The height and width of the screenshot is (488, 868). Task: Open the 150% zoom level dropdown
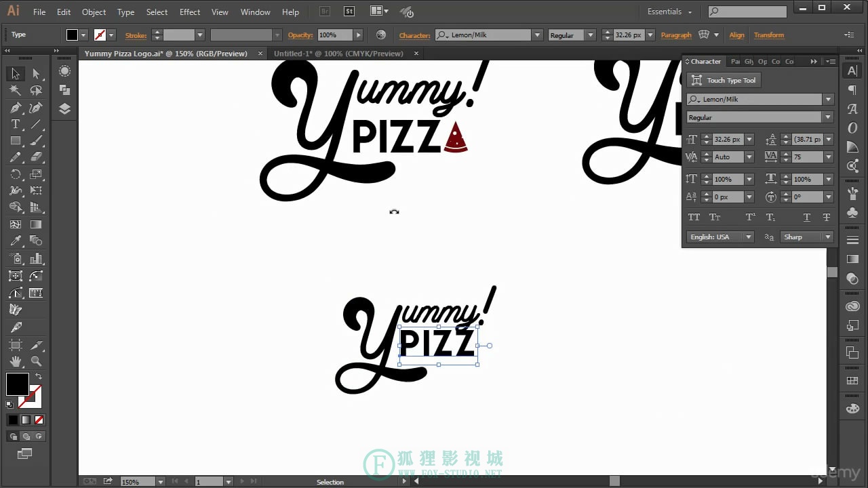click(x=161, y=482)
